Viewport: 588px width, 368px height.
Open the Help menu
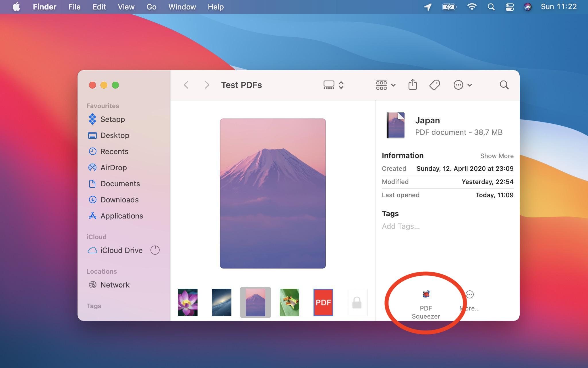point(216,7)
